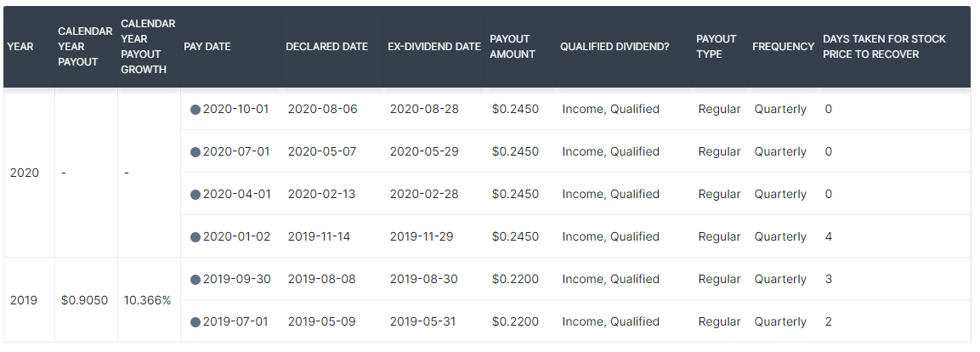Select the Calendar Year Payout Growth header
The image size is (980, 352).
tap(148, 46)
